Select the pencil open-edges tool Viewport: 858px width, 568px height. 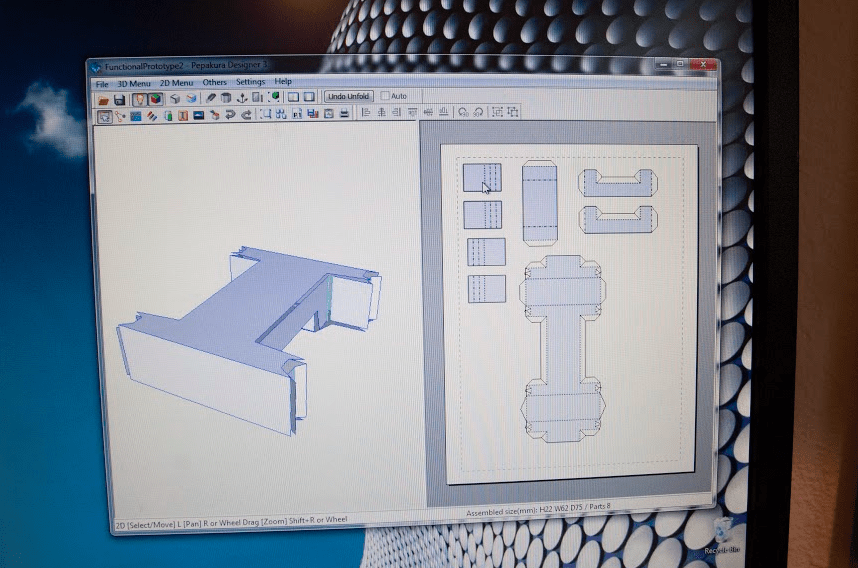point(211,98)
